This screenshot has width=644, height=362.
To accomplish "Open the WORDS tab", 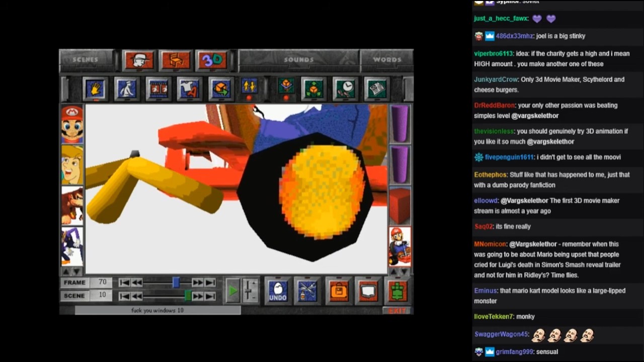I will (387, 60).
